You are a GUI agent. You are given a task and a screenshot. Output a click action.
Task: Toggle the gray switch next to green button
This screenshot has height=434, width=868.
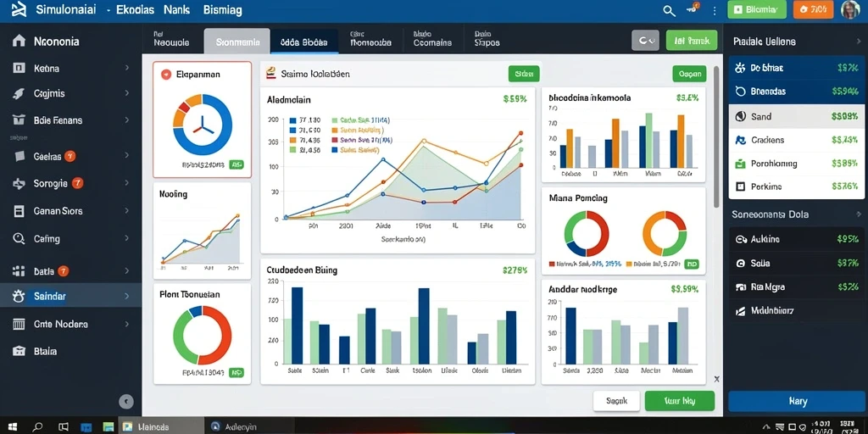[645, 41]
